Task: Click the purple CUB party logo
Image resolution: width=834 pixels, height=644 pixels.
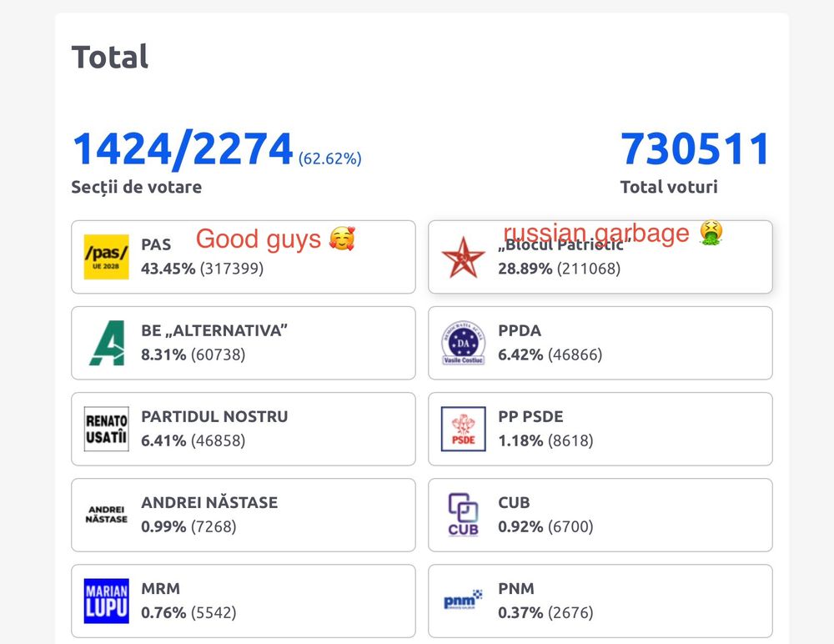Action: click(x=463, y=515)
